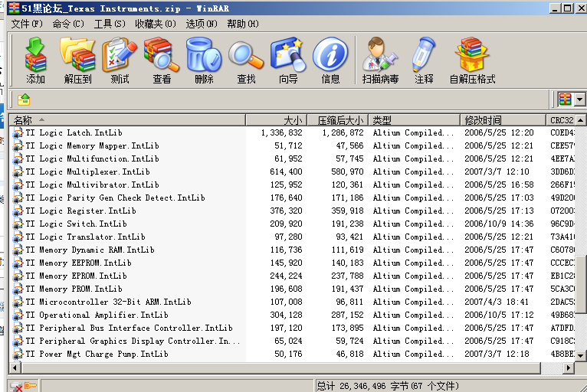Open the Options (选项) menu

click(x=202, y=24)
